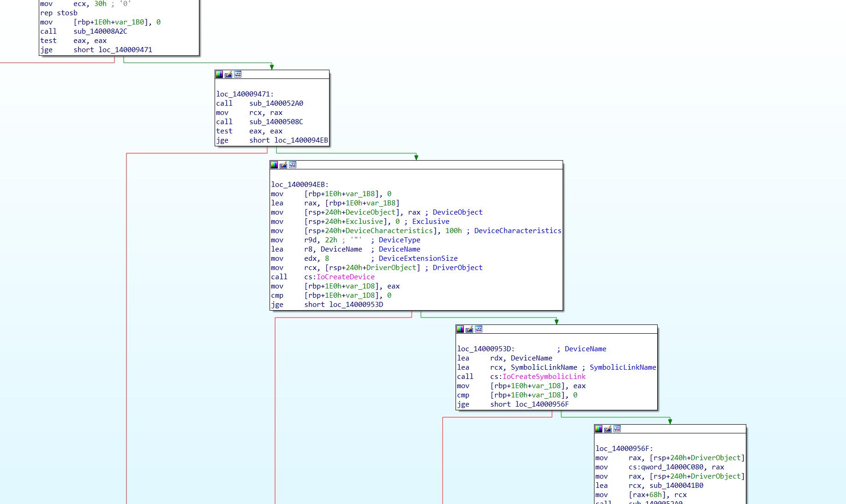Click group nodes icon on loc_140009471 block
This screenshot has height=504, width=846.
238,74
